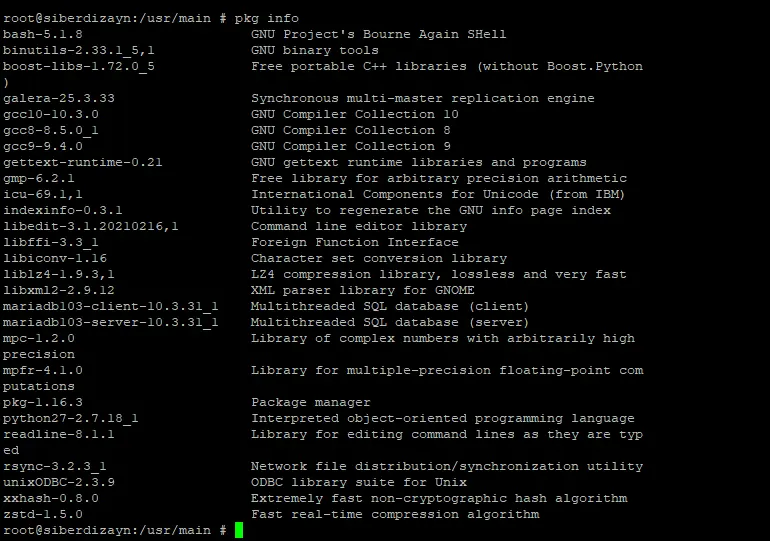The height and width of the screenshot is (541, 770).
Task: Click the green terminal cursor block
Action: (x=239, y=530)
